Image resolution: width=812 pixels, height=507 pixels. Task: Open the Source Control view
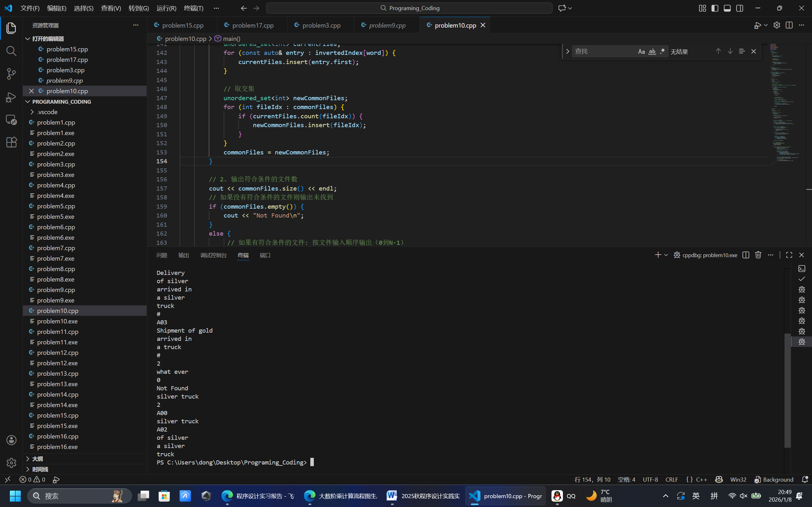pos(11,74)
